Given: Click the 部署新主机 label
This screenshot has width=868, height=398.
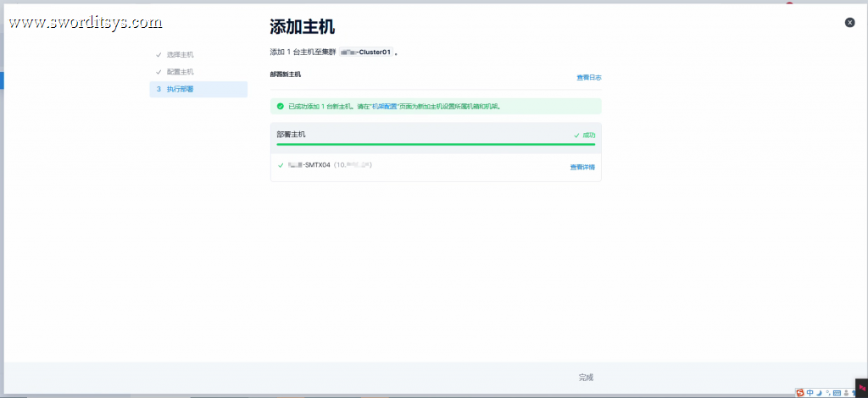Looking at the screenshot, I should (x=286, y=74).
